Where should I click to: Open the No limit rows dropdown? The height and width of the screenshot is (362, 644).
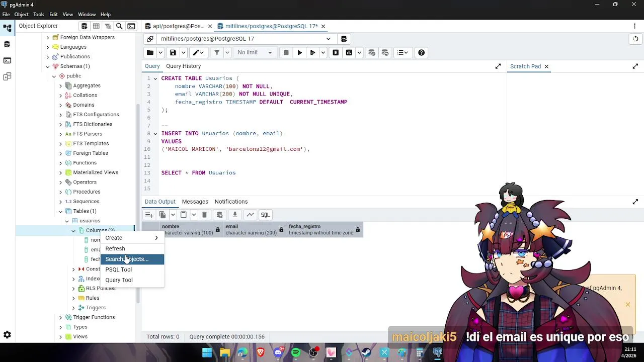tap(255, 53)
